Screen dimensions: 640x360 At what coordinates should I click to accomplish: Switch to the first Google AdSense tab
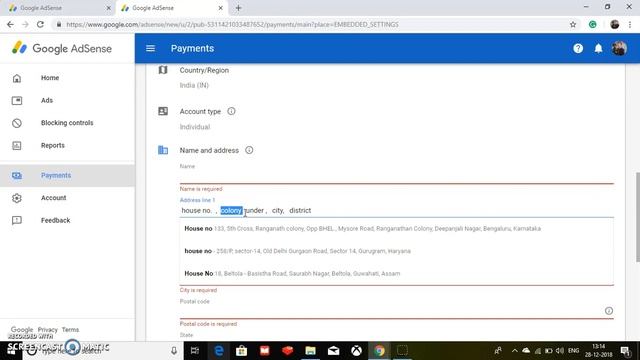tap(60, 8)
